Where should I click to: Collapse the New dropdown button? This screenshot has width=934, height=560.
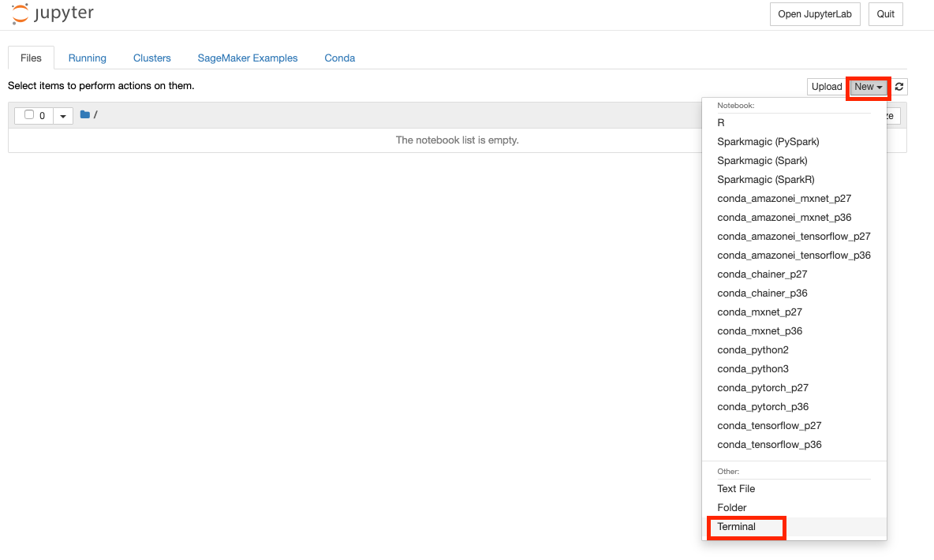tap(869, 87)
